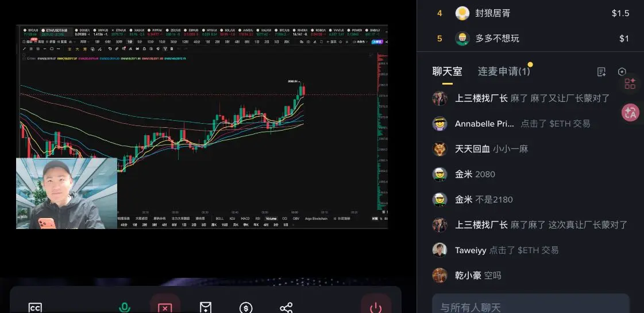
Task: Click the 金米 message saying 2080
Action: click(485, 174)
